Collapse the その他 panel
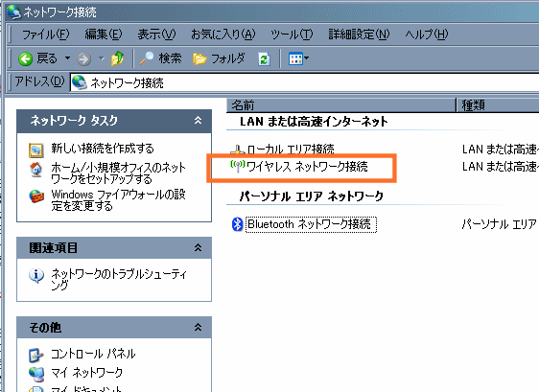The image size is (539, 392). coord(198,327)
